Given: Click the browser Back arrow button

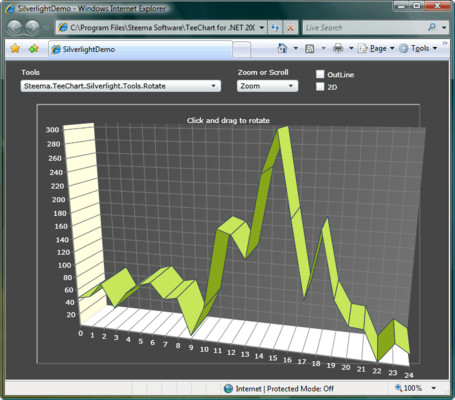Looking at the screenshot, I should [14, 27].
